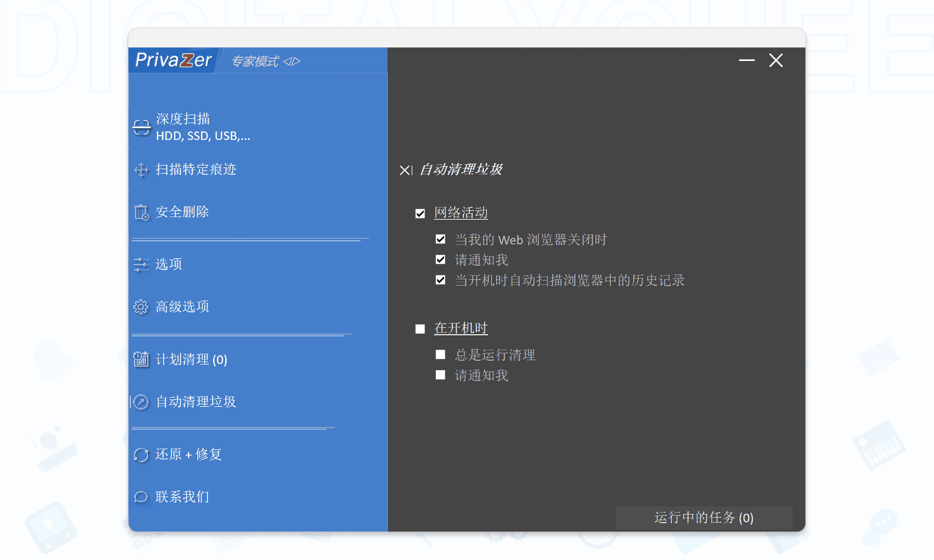Click the scan specific traces crosshair icon
934x560 pixels.
tap(141, 170)
